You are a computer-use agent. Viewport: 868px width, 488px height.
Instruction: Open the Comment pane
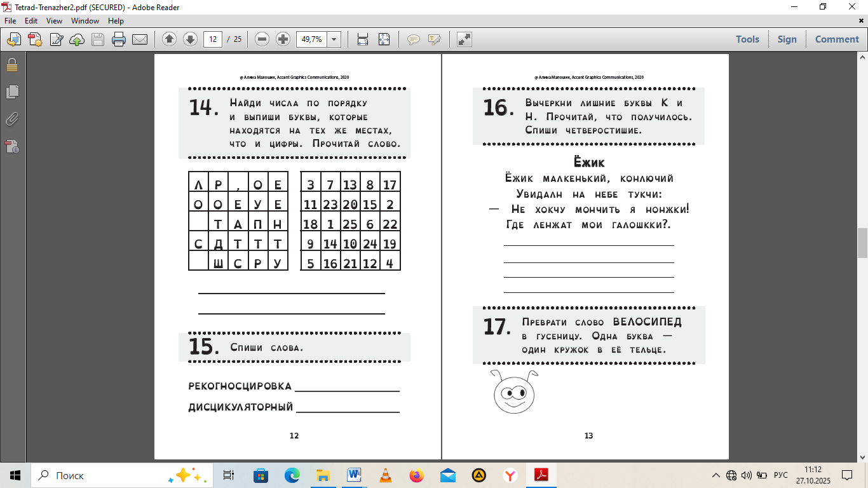coord(837,39)
